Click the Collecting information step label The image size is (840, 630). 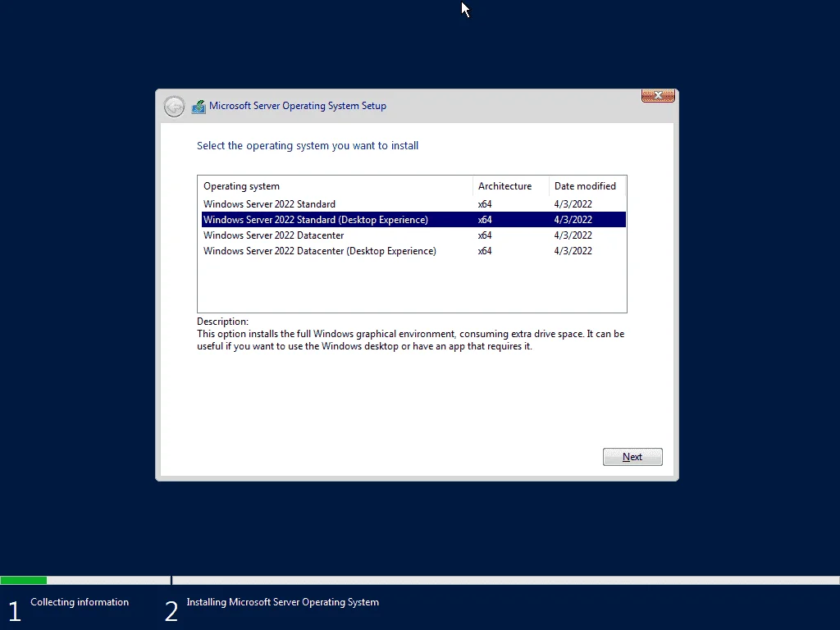(x=80, y=602)
